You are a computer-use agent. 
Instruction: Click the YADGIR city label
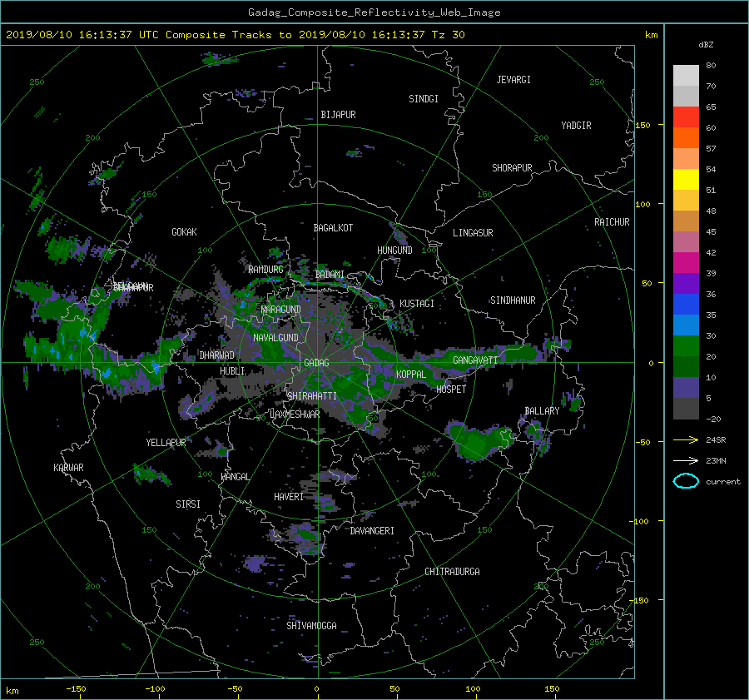[576, 126]
